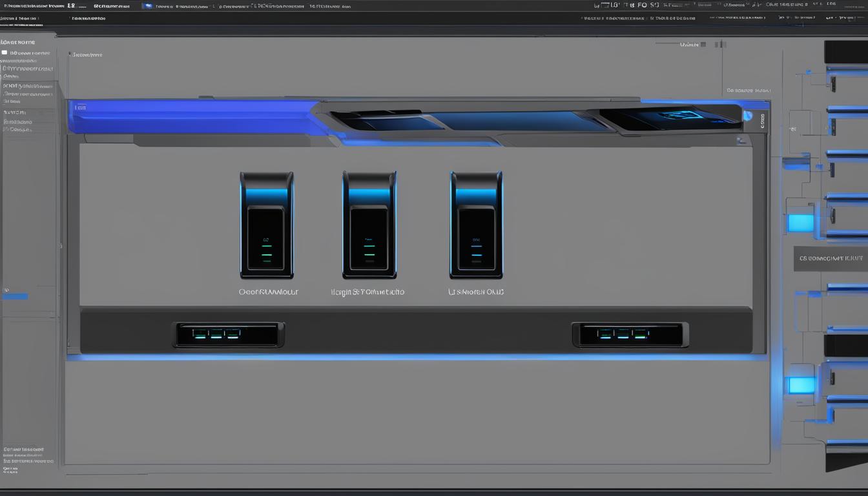The height and width of the screenshot is (496, 868).
Task: Click the round blue indicator at the top device's right end
Action: (748, 116)
